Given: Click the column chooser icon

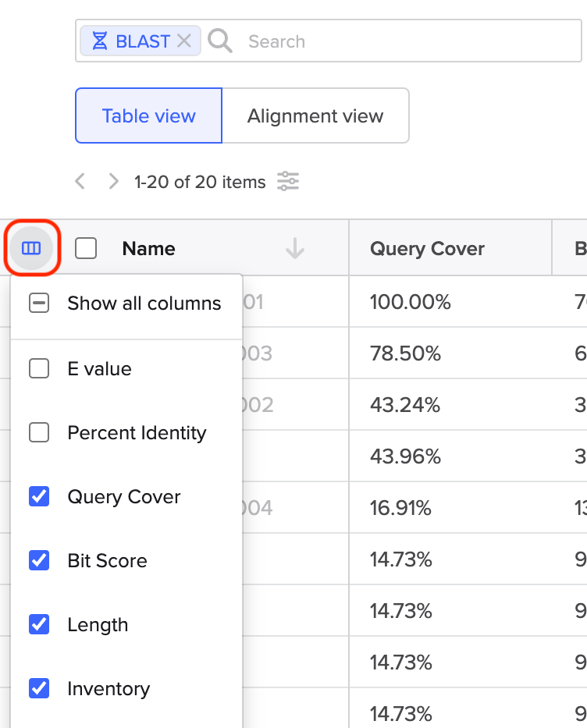Looking at the screenshot, I should click(x=31, y=248).
